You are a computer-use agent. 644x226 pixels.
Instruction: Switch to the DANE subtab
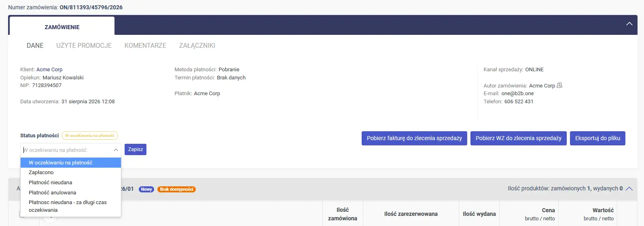pyautogui.click(x=35, y=46)
